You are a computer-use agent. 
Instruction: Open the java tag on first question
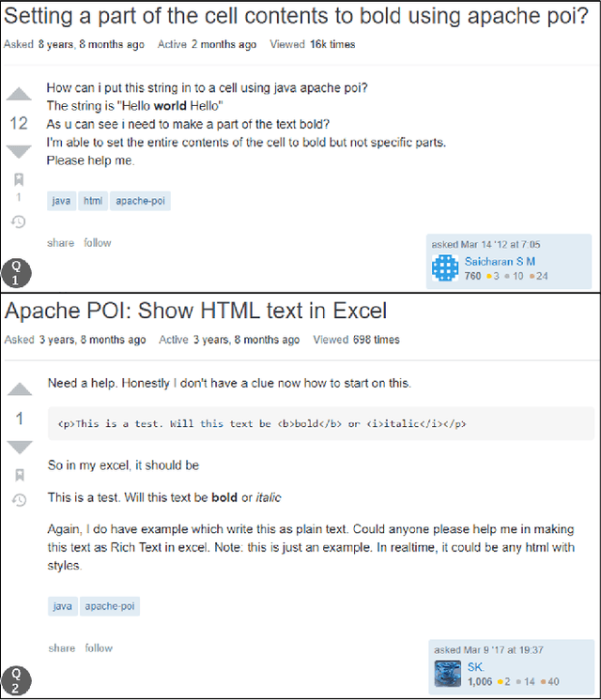(x=62, y=201)
